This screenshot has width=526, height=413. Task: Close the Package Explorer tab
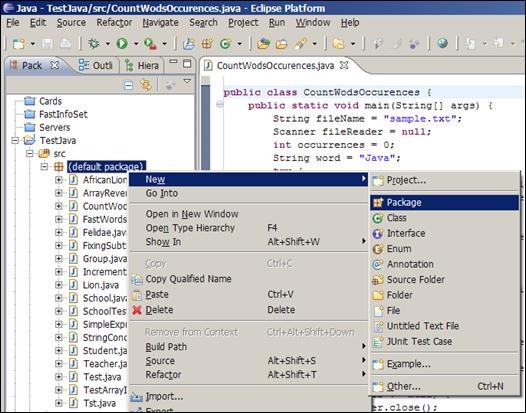(54, 65)
